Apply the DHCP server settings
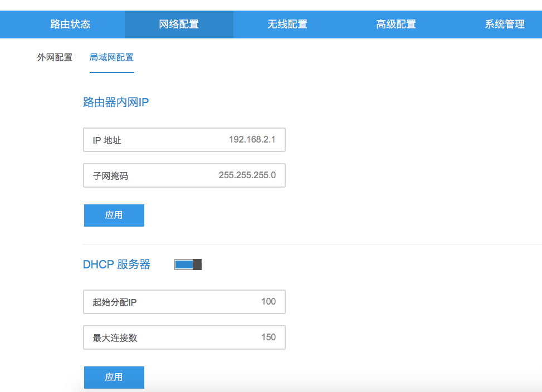542x392 pixels. [114, 377]
